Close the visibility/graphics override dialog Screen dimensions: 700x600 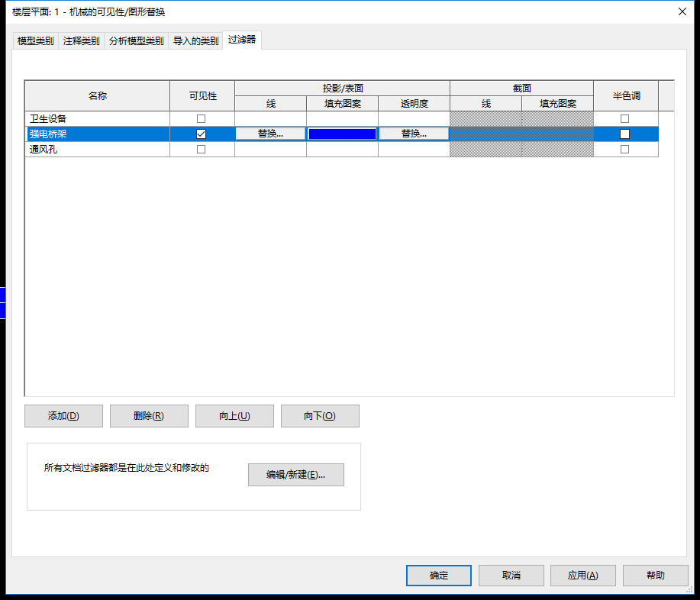click(682, 11)
